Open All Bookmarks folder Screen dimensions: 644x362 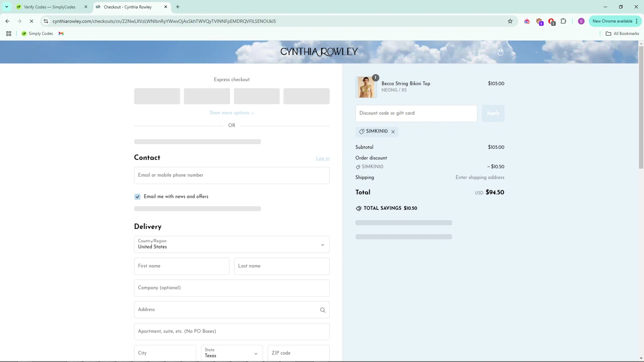[622, 33]
